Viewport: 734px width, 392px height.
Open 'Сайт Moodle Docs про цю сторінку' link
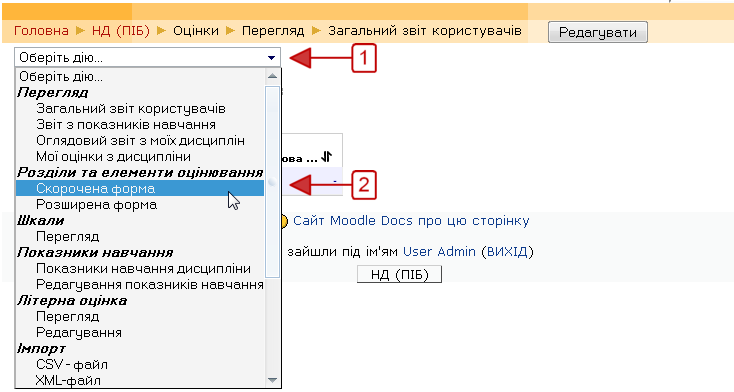411,221
